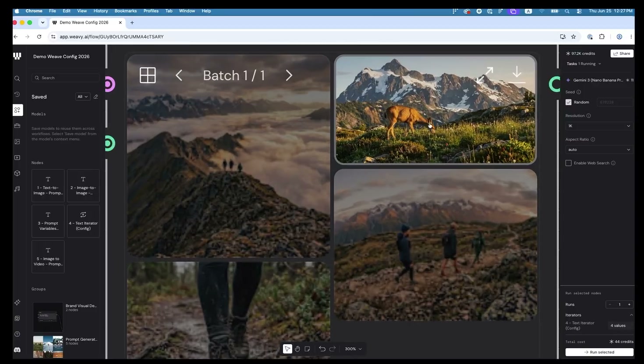
Task: Bookmark this page with star icon
Action: pos(573,37)
